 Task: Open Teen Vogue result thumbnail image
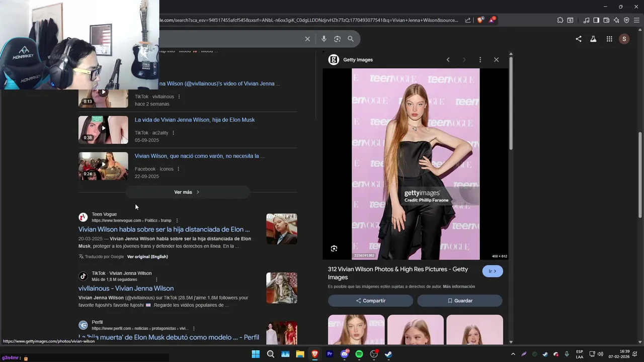click(282, 229)
